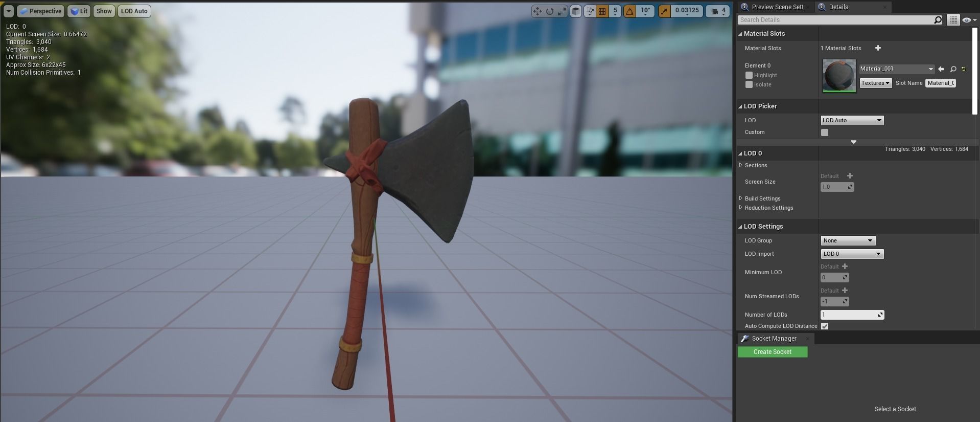Image resolution: width=980 pixels, height=422 pixels.
Task: Open grid snap size value 5
Action: point(615,11)
